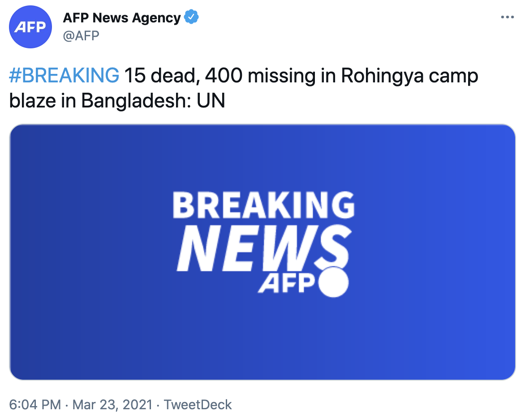Click the blue verified checkmark badge
Screen dimensions: 525x420
[191, 18]
